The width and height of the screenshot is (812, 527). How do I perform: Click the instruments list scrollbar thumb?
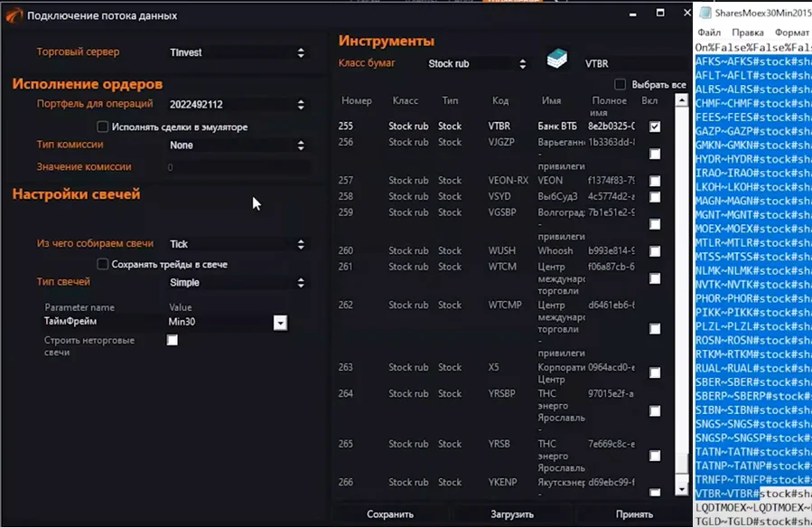point(682,464)
